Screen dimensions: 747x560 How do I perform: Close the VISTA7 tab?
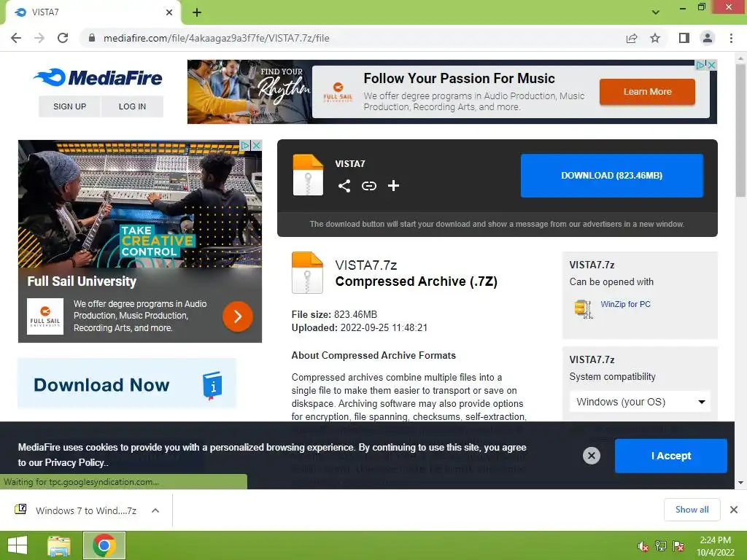pyautogui.click(x=169, y=12)
